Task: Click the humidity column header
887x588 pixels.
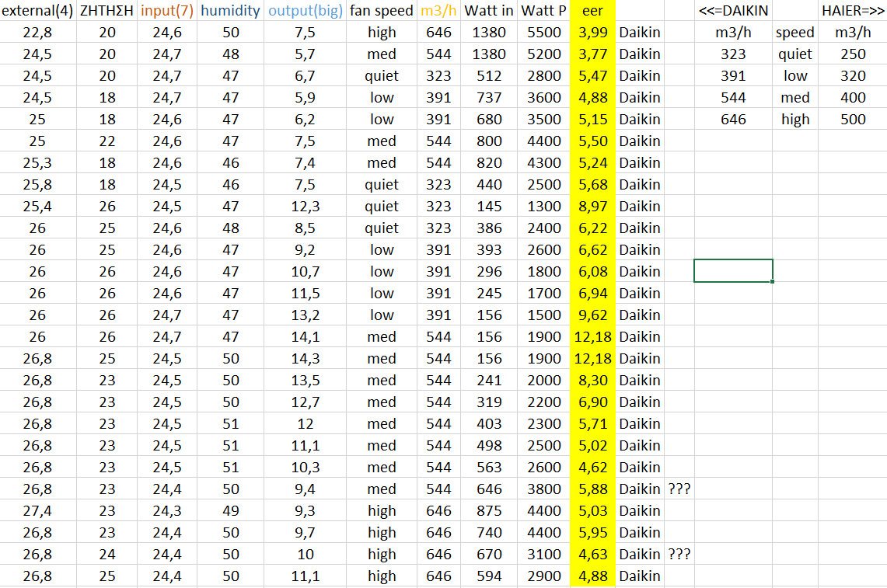Action: tap(230, 11)
